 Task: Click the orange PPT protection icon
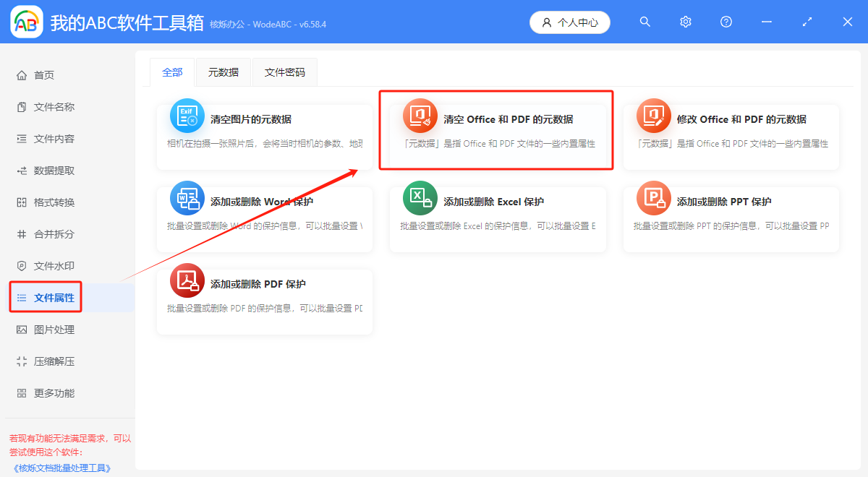(654, 199)
